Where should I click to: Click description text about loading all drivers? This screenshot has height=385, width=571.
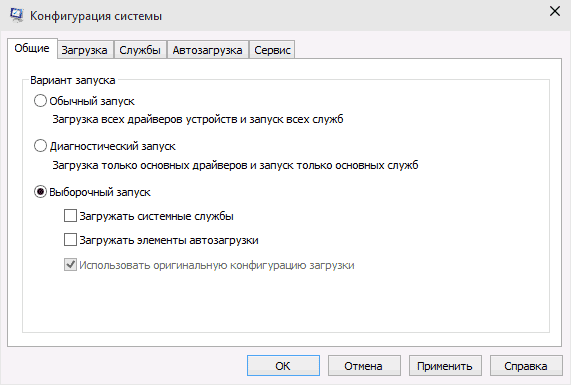(198, 119)
